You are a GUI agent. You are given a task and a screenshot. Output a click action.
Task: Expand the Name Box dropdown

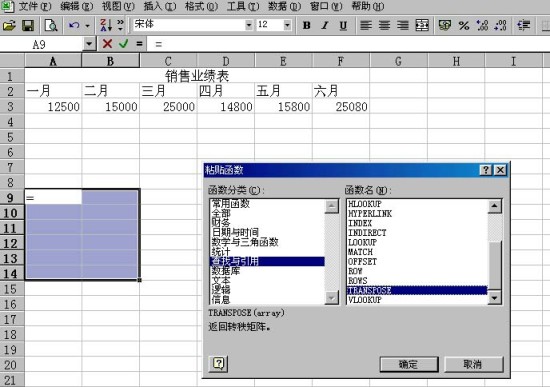(x=89, y=44)
